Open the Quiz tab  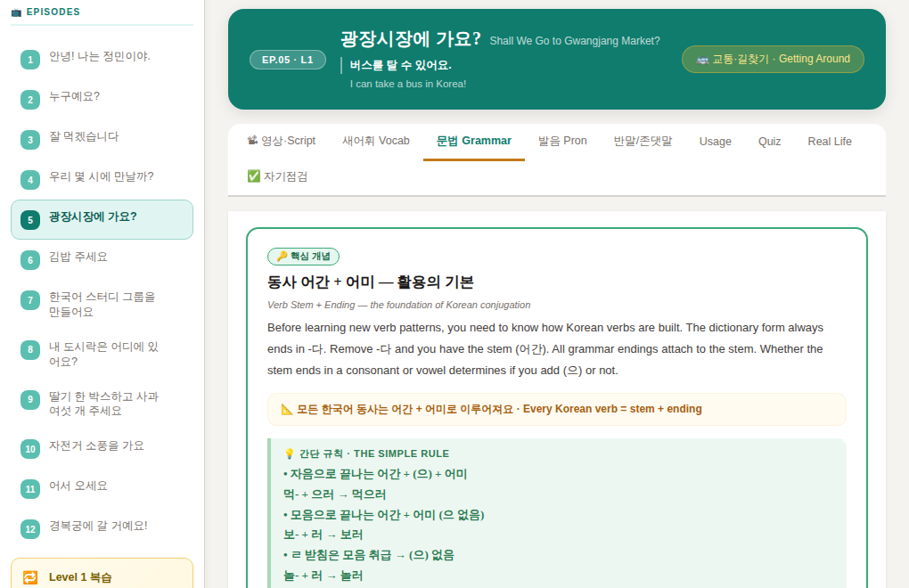coord(769,142)
